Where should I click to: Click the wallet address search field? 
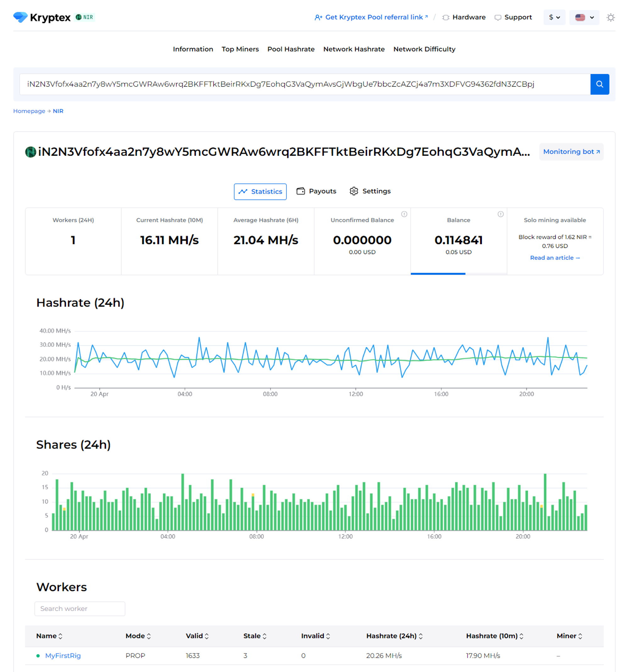[305, 84]
